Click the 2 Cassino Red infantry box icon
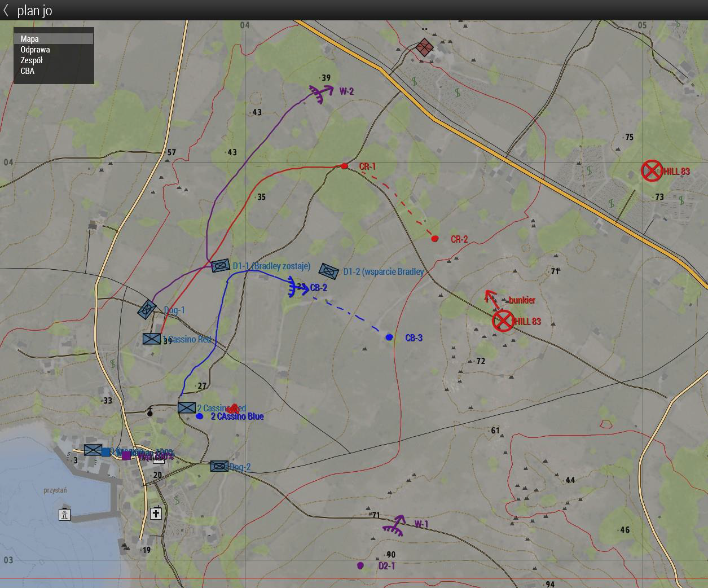The image size is (708, 588). [x=187, y=407]
